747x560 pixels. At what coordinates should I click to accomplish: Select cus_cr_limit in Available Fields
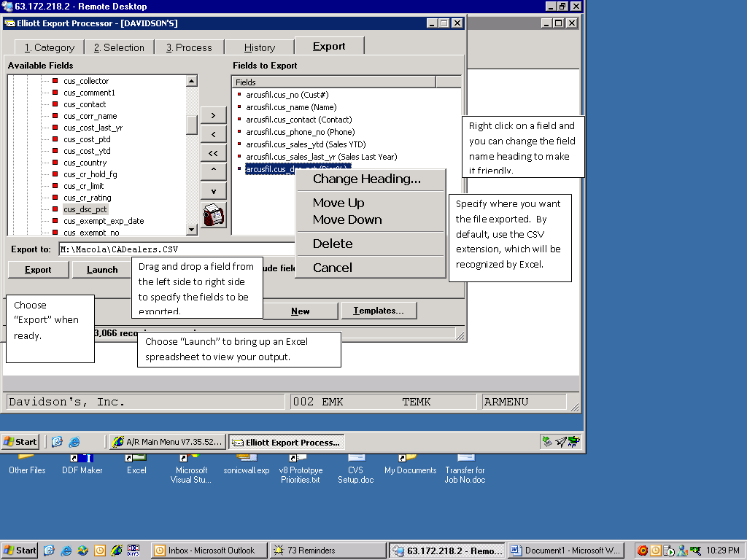click(x=84, y=186)
